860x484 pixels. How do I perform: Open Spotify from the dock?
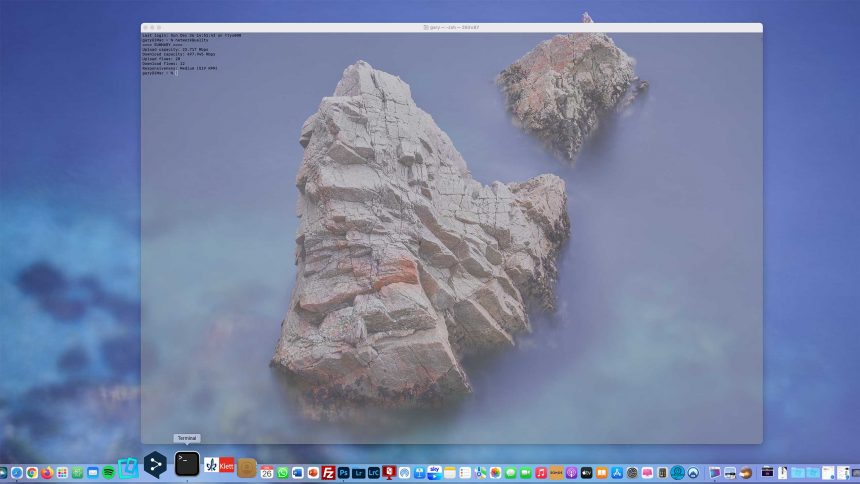click(x=108, y=472)
